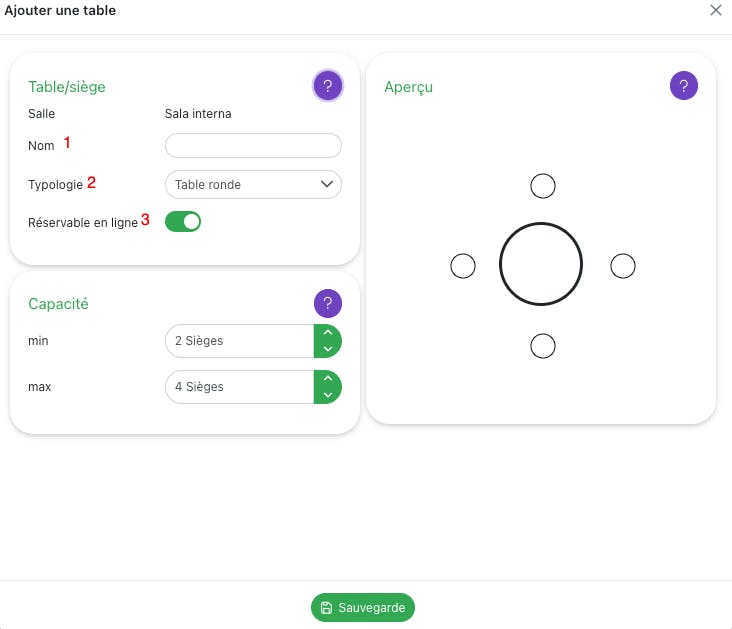Decrease the max seats with down arrow
This screenshot has height=629, width=732.
point(328,394)
